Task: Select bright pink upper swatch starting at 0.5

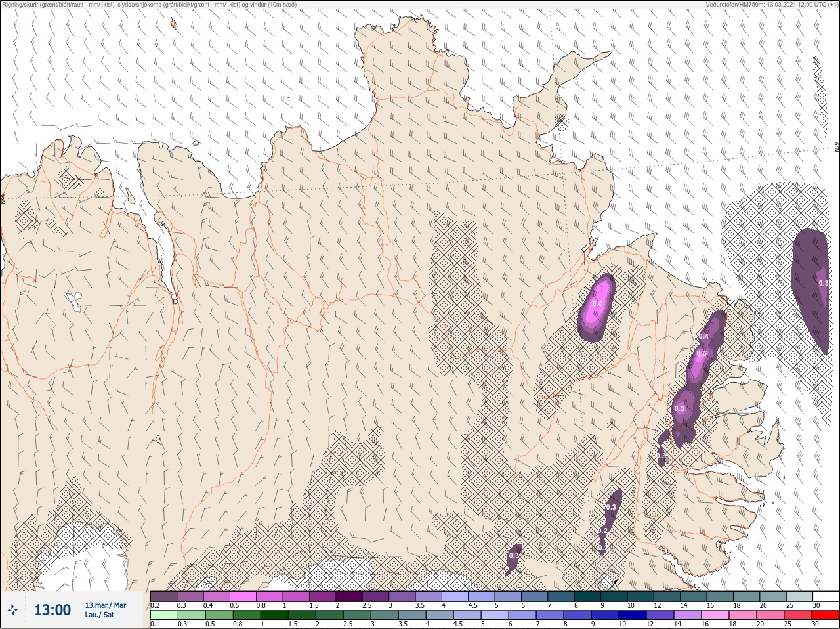Action: (243, 596)
